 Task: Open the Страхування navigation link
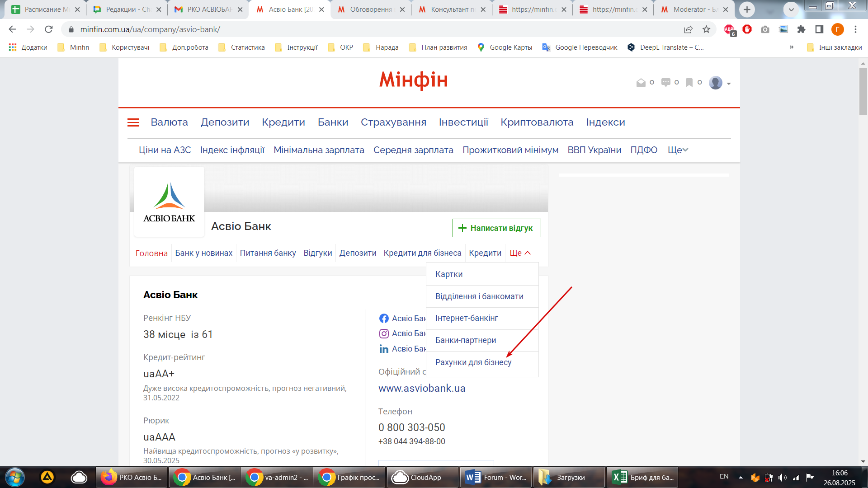click(393, 122)
